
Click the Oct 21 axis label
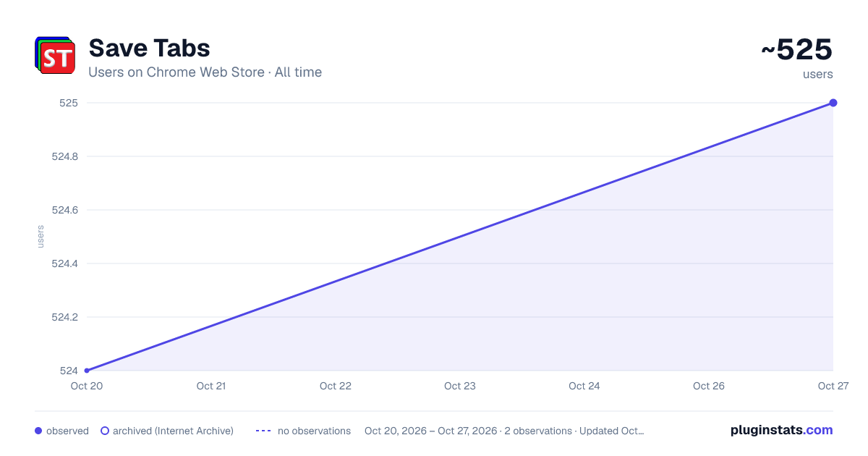211,386
